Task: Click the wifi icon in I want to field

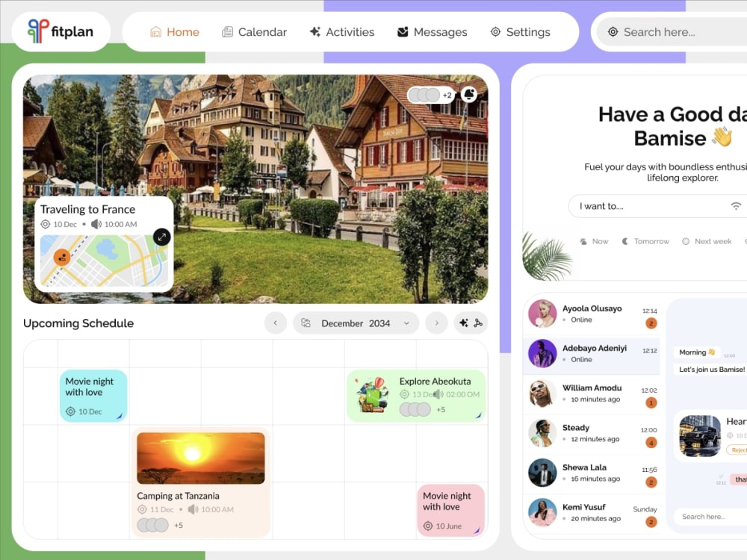Action: [x=736, y=206]
